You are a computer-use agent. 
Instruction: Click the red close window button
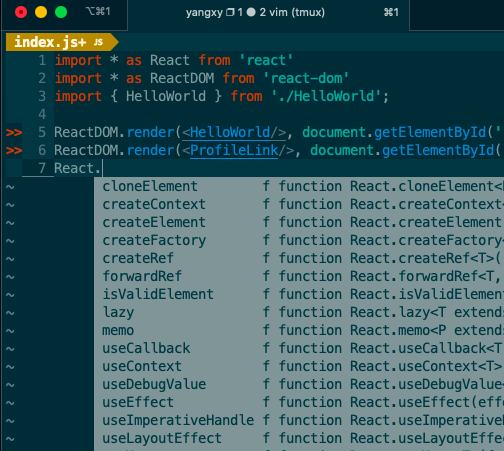click(x=21, y=12)
